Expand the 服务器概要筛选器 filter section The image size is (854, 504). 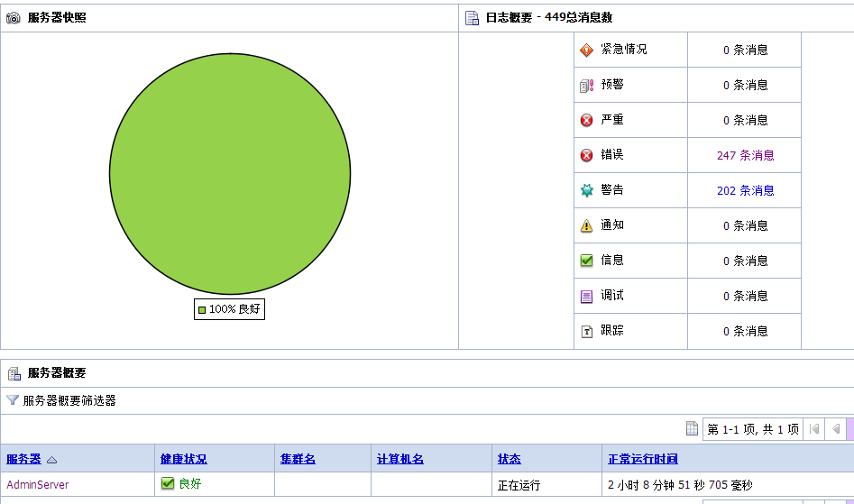pyautogui.click(x=69, y=401)
